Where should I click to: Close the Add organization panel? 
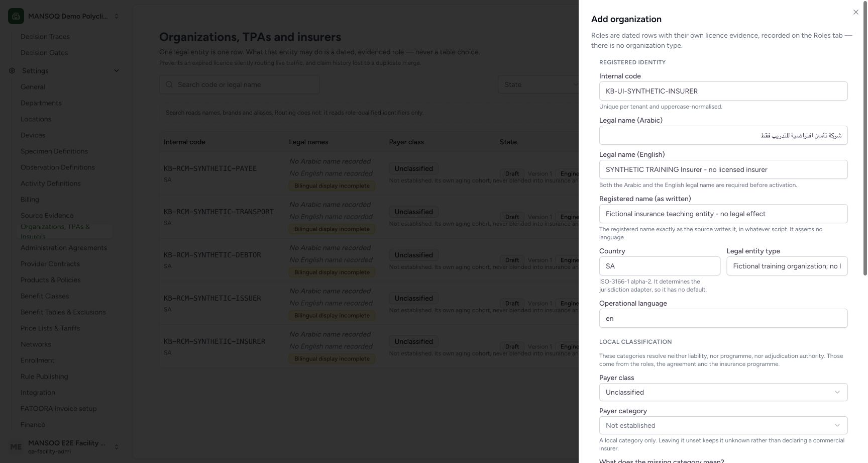856,12
